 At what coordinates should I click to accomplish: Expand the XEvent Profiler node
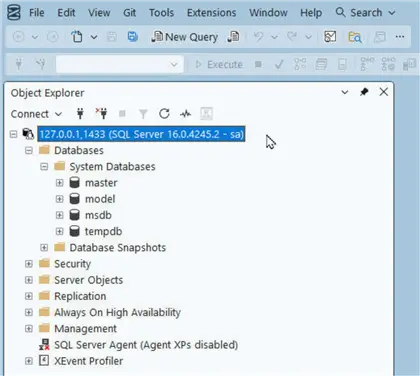[29, 361]
